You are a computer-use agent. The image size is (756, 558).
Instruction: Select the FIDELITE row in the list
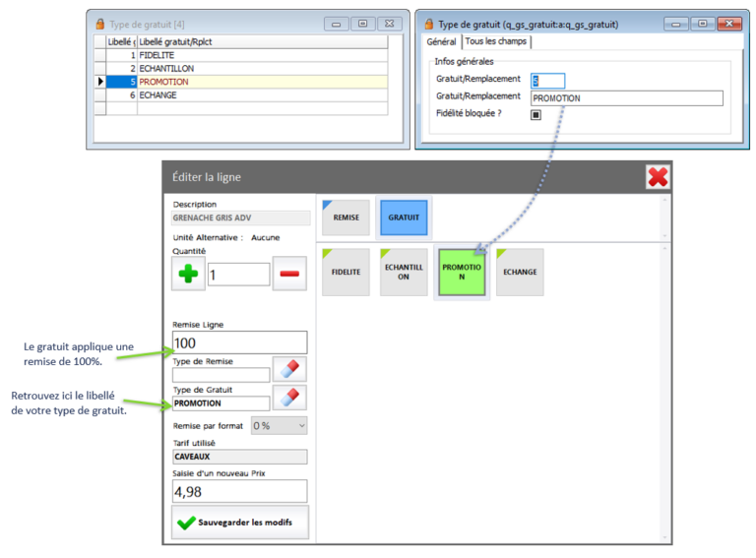[x=157, y=56]
